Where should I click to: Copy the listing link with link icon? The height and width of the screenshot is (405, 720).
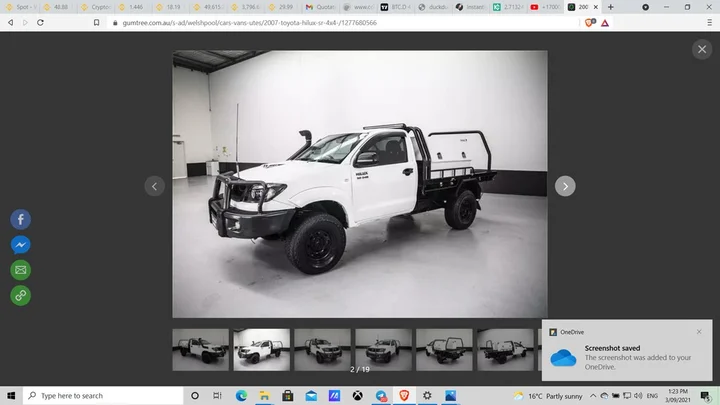tap(20, 295)
